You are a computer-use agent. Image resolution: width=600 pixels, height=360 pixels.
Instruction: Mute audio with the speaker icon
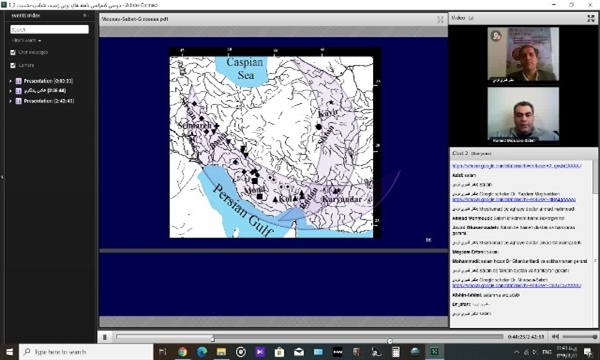555,337
